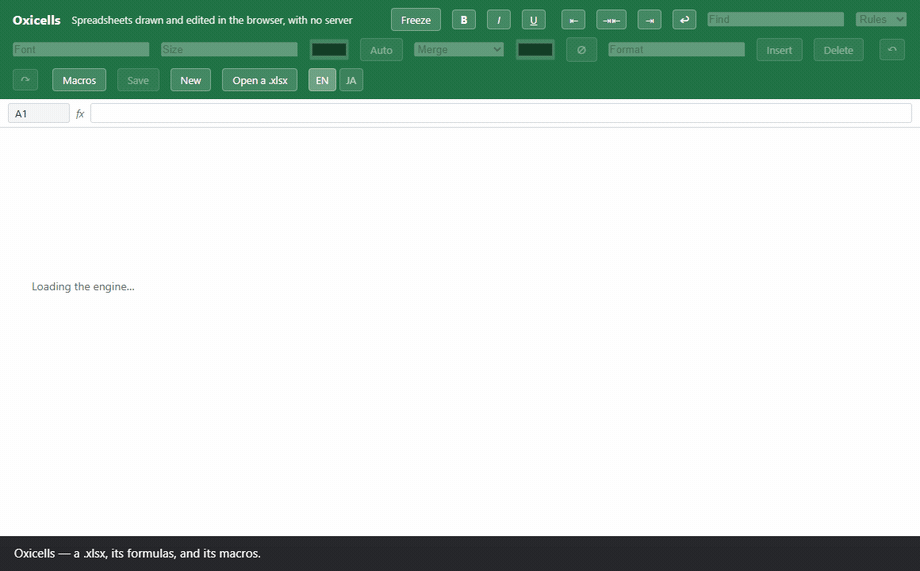Clear the fill with the no-color icon
The height and width of the screenshot is (571, 920).
point(581,50)
